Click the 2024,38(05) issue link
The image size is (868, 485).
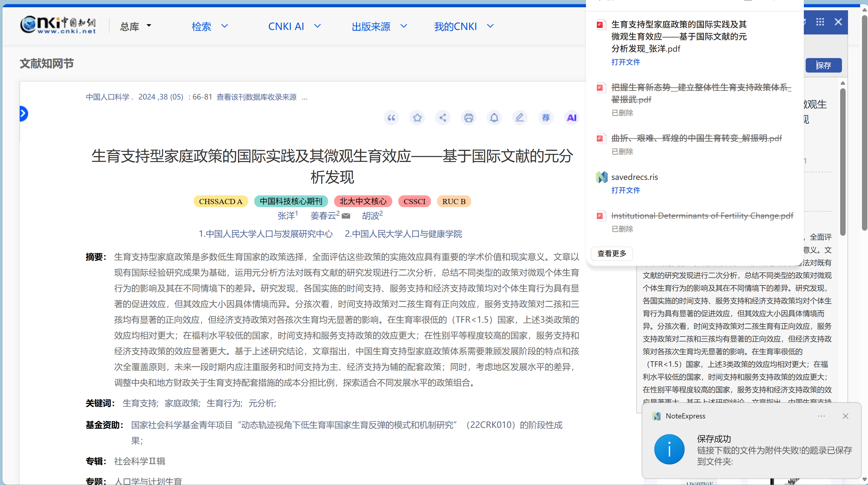coord(161,97)
